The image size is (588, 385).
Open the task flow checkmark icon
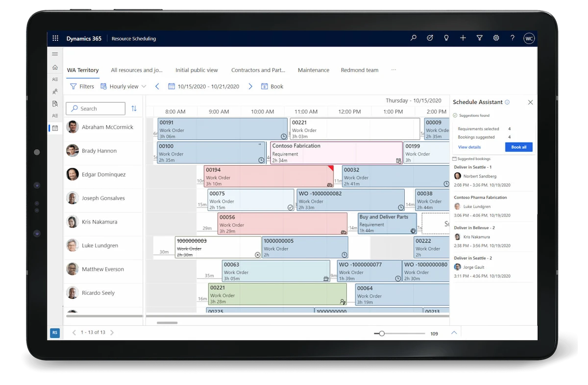click(430, 38)
